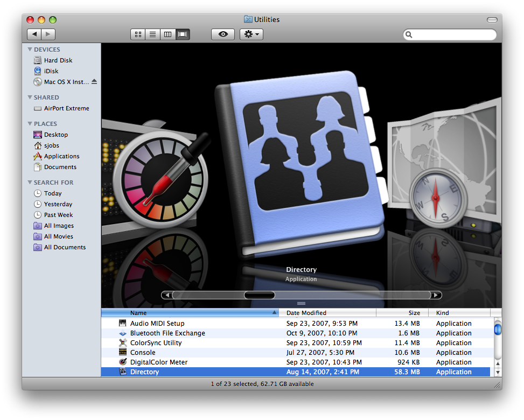The width and height of the screenshot is (524, 420).
Task: Sort by Date Modified column
Action: click(x=327, y=313)
